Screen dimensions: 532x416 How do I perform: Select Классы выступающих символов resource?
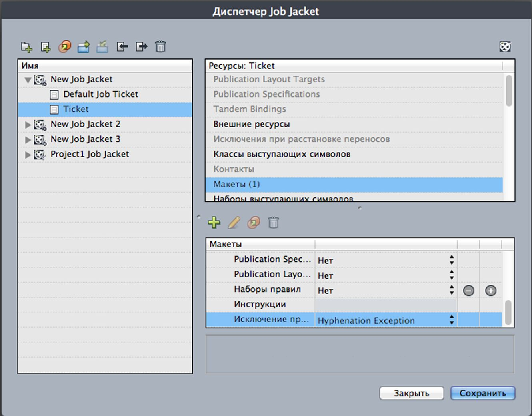click(354, 154)
